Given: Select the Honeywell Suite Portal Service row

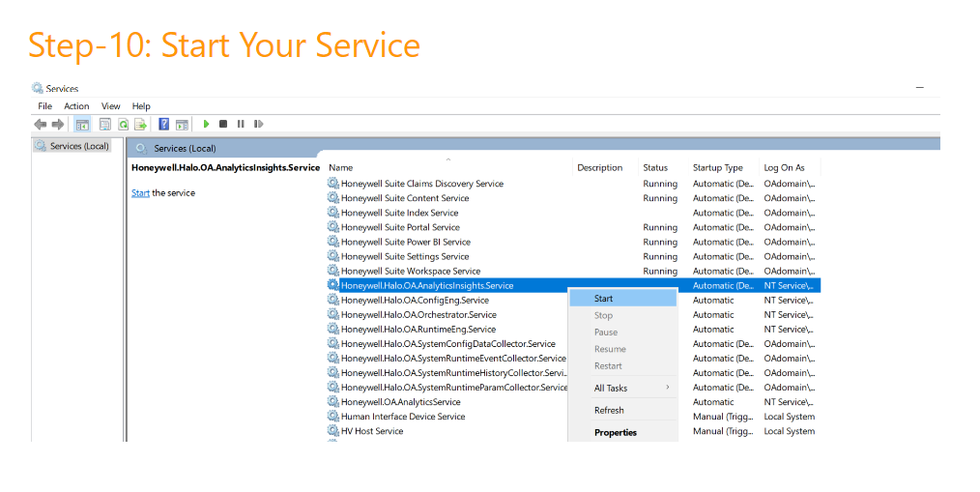Looking at the screenshot, I should [400, 227].
